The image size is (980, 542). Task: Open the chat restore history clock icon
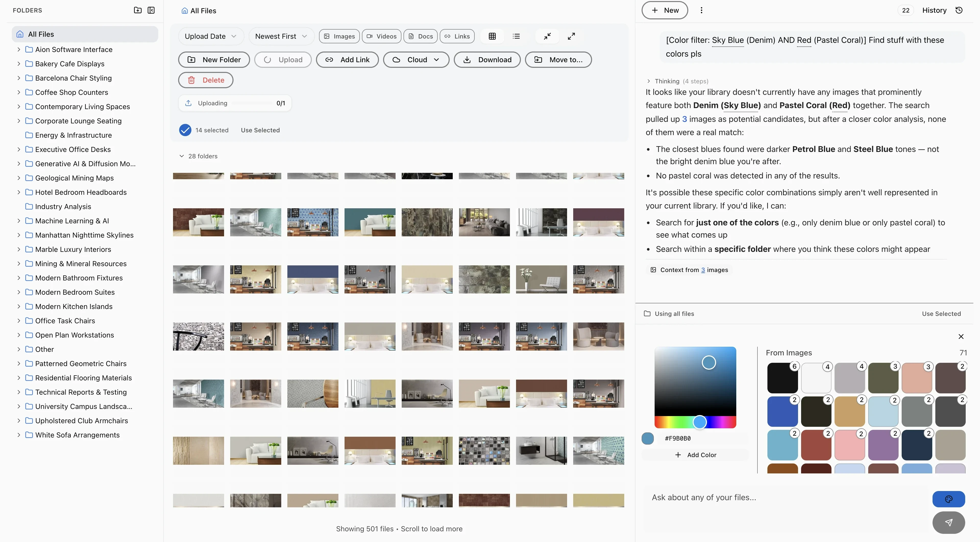pyautogui.click(x=959, y=10)
